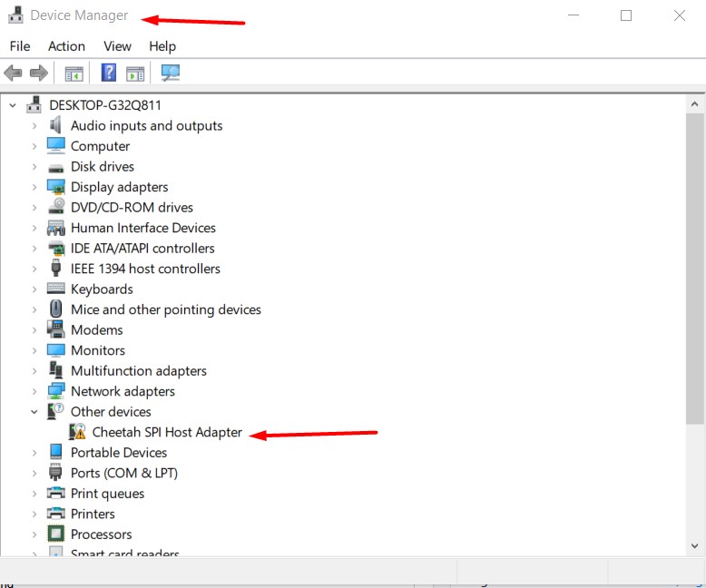Click the Network adapters icon
The height and width of the screenshot is (588, 706).
(56, 391)
